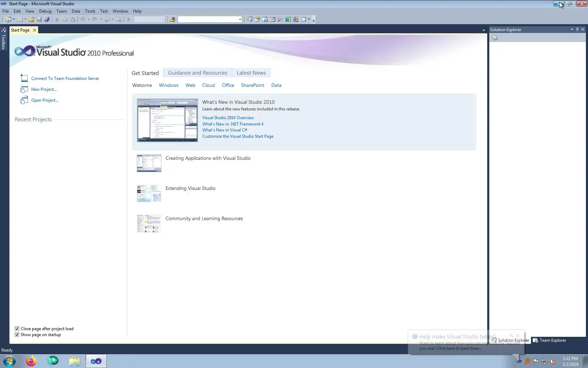This screenshot has width=588, height=368.
Task: Close the Start Page tab
Action: click(x=34, y=30)
